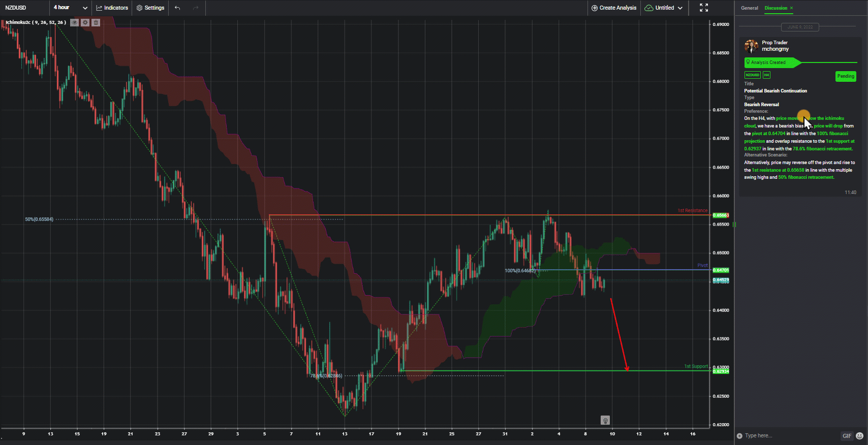The height and width of the screenshot is (445, 868).
Task: Switch to the General tab
Action: (749, 8)
